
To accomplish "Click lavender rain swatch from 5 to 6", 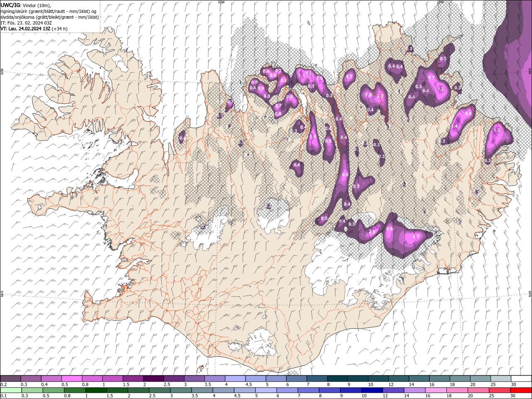I will point(266,390).
